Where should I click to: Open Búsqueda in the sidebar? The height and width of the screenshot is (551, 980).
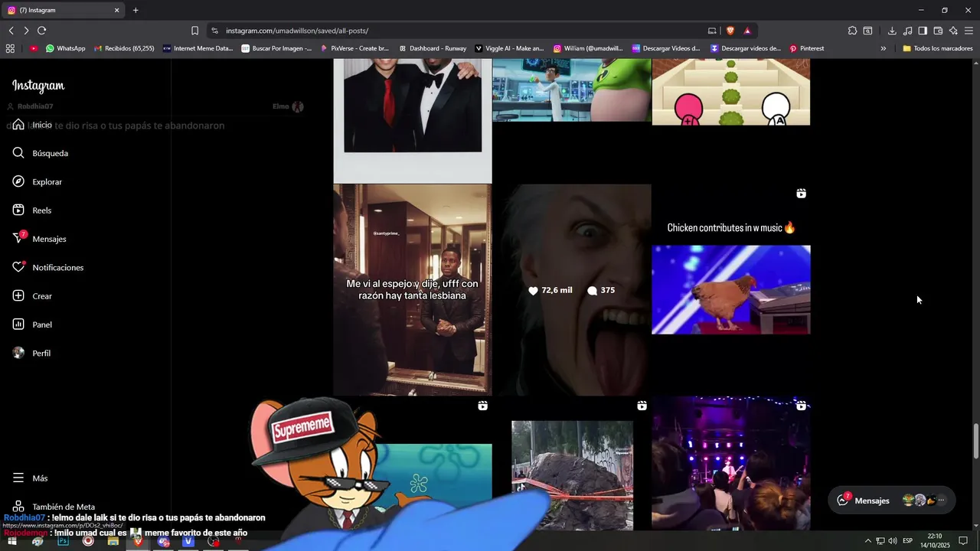[x=40, y=153]
